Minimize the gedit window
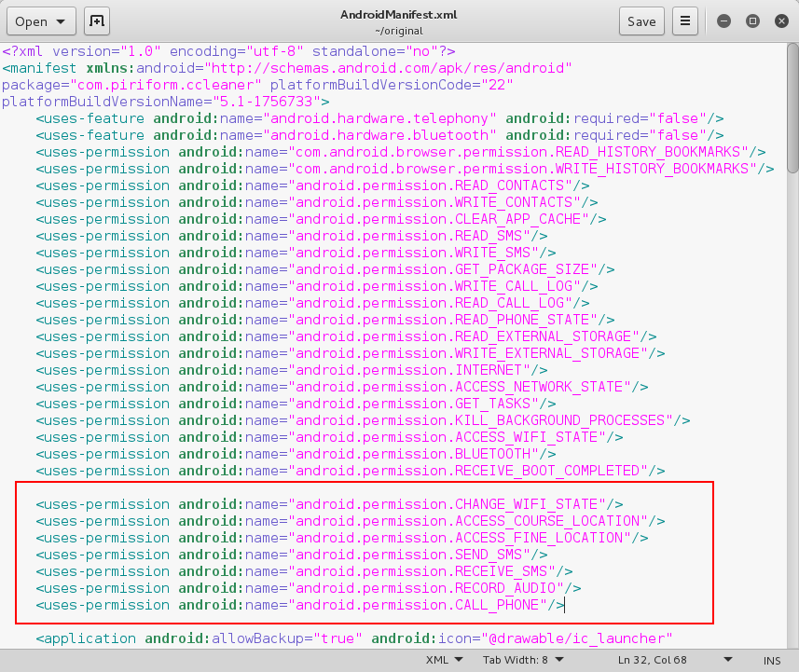 click(x=723, y=21)
